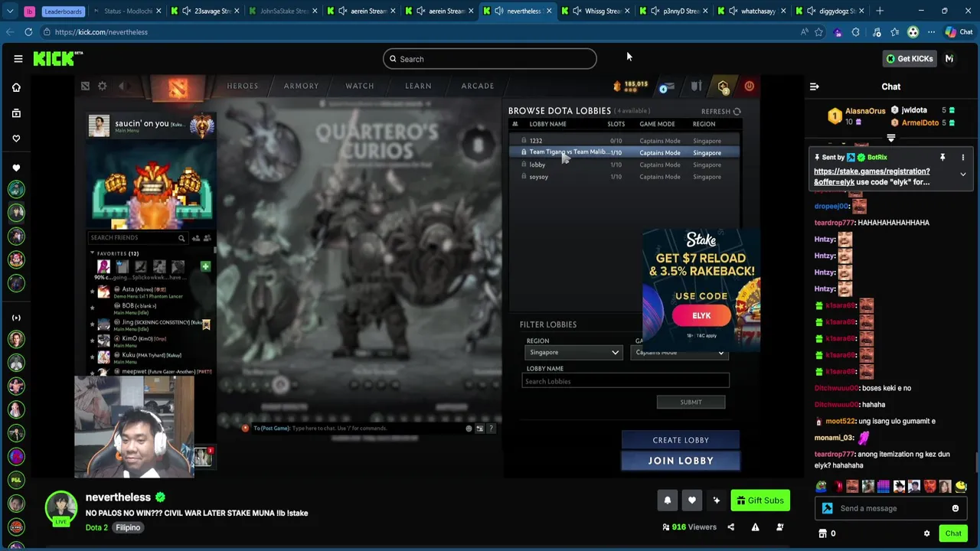Click the CREATE LOBBY button
980x551 pixels.
point(681,440)
